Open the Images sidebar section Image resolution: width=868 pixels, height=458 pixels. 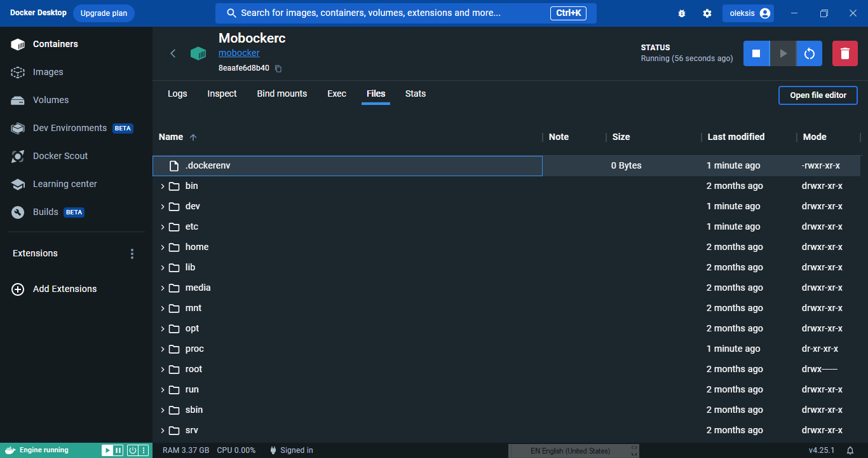point(76,72)
